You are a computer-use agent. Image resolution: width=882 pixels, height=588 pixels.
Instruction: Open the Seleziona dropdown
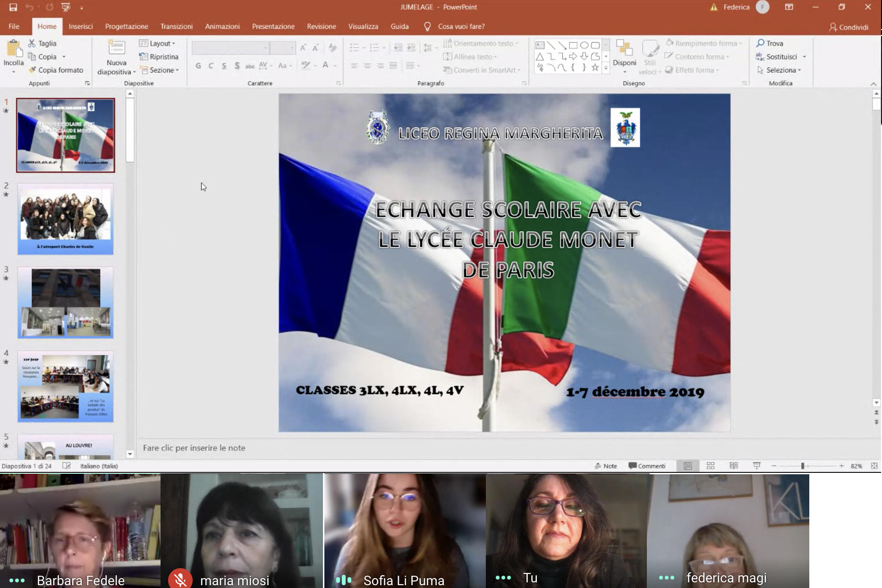point(779,70)
